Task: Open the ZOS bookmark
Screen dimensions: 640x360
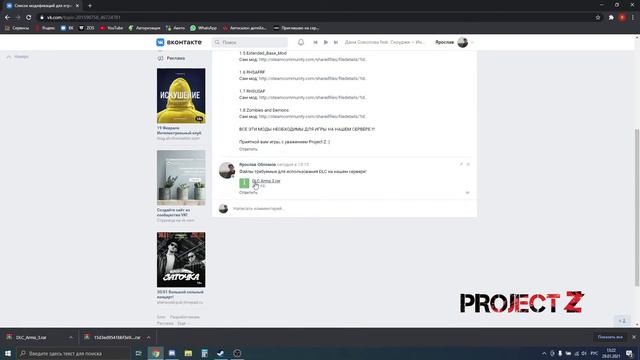Action: (x=87, y=28)
